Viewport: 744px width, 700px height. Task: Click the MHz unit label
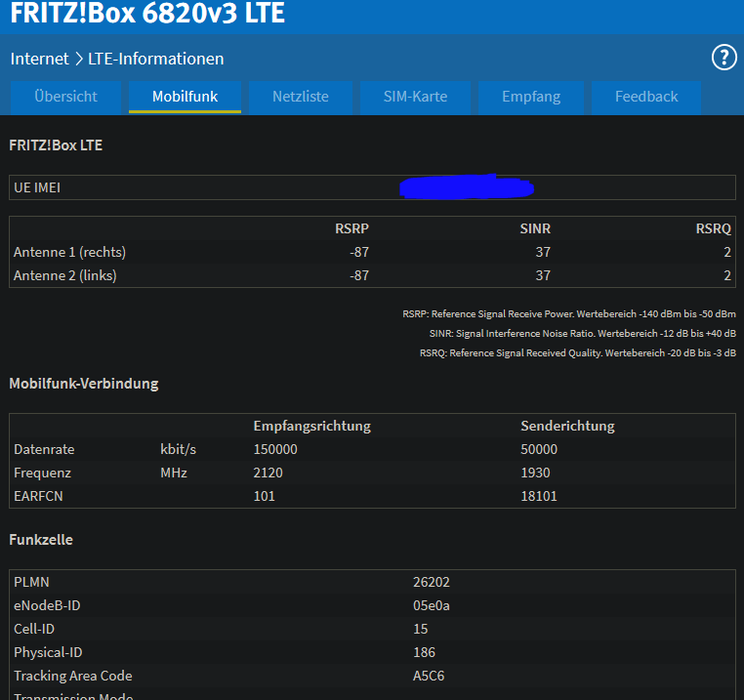tap(174, 473)
